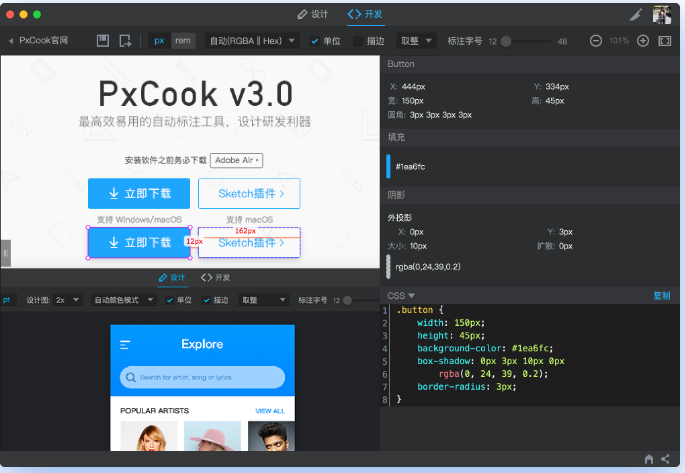Click VIEW ALL in Explore mockup
685x473 pixels.
270,411
